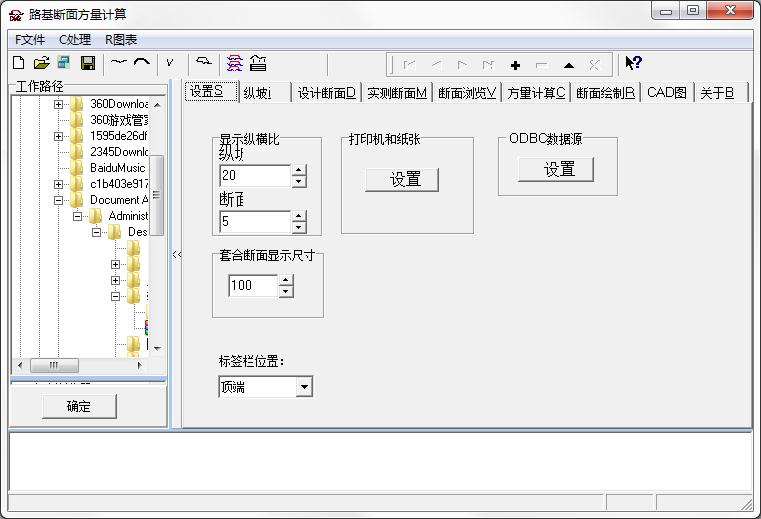The width and height of the screenshot is (761, 519).
Task: Go to first record navigator button
Action: pyautogui.click(x=410, y=64)
